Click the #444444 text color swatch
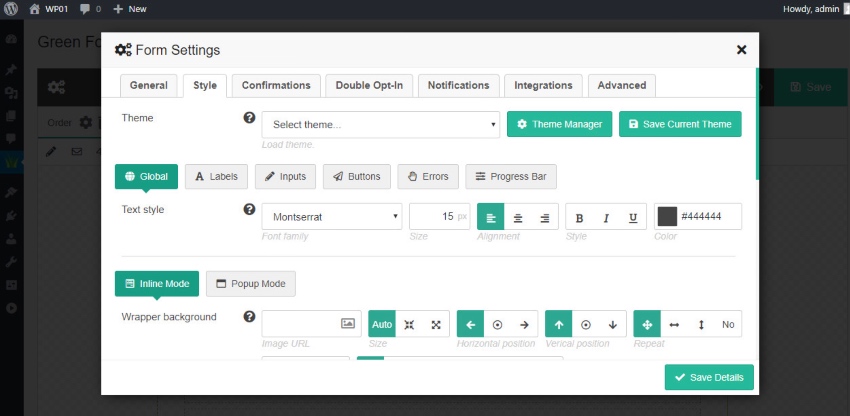 point(667,217)
